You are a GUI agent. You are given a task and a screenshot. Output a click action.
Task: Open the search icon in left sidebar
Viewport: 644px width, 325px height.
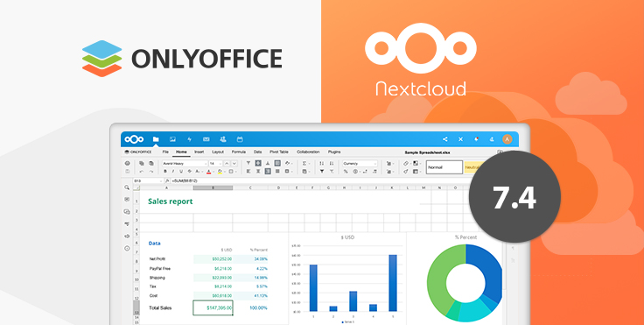(127, 187)
